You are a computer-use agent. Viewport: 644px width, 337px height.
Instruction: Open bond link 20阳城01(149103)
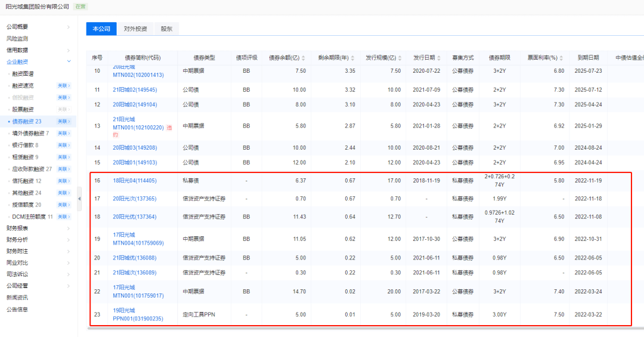coord(135,163)
